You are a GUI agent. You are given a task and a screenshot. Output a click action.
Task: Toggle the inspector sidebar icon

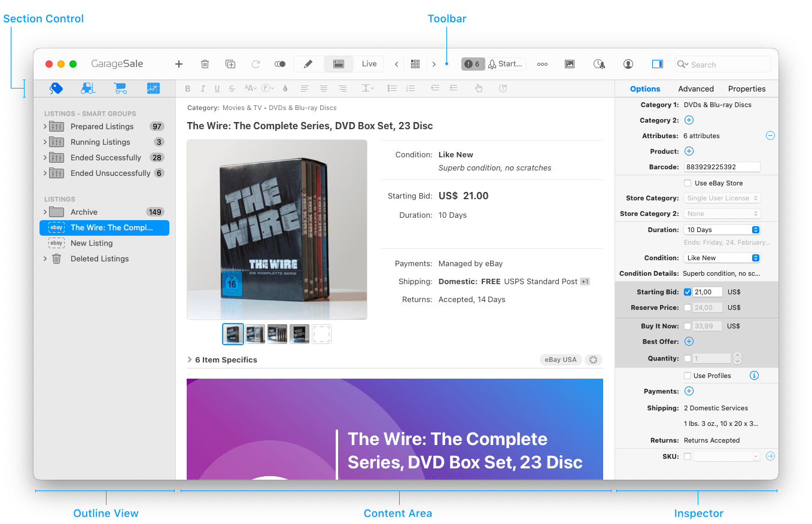click(x=657, y=64)
